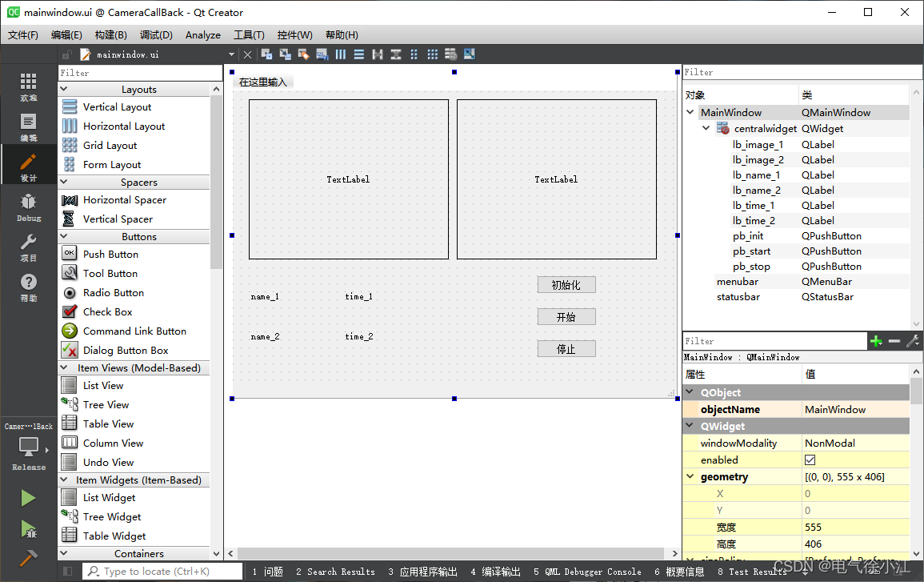Open the 构建(B) menu
Viewport: 924px width, 582px height.
click(x=110, y=34)
